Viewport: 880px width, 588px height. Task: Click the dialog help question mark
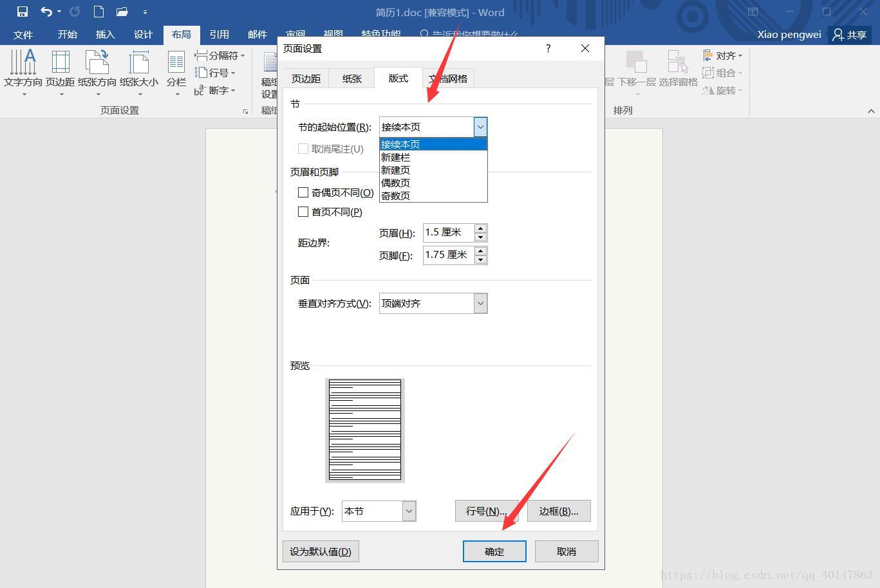pos(548,48)
